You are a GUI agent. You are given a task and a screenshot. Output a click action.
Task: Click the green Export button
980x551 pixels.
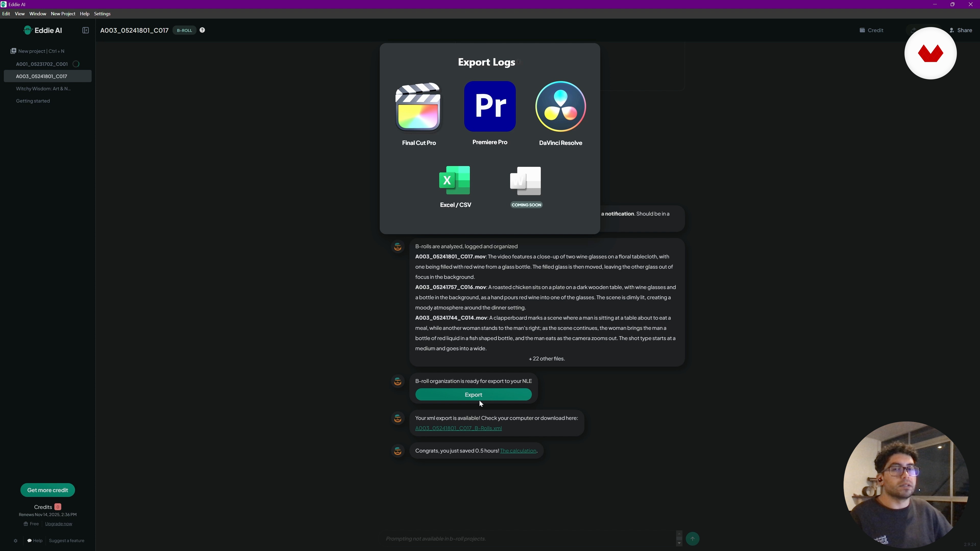coord(473,395)
